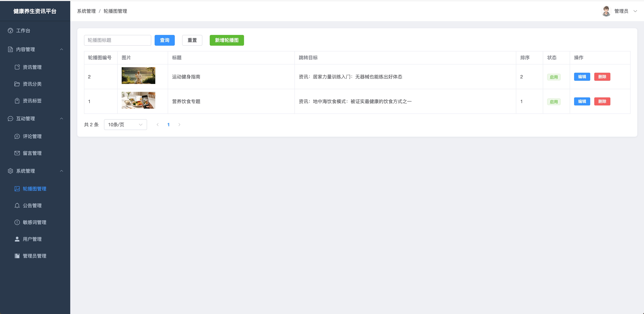The width and height of the screenshot is (644, 314).
Task: Delete the 运动健身指南 carousel row
Action: 602,77
